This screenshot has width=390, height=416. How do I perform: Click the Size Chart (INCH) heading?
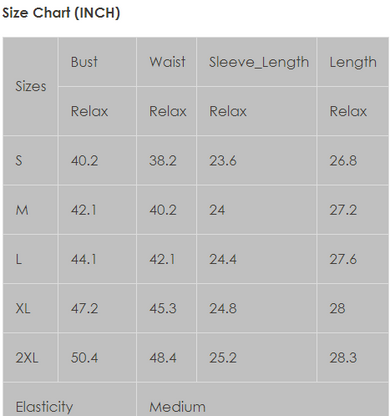(61, 13)
